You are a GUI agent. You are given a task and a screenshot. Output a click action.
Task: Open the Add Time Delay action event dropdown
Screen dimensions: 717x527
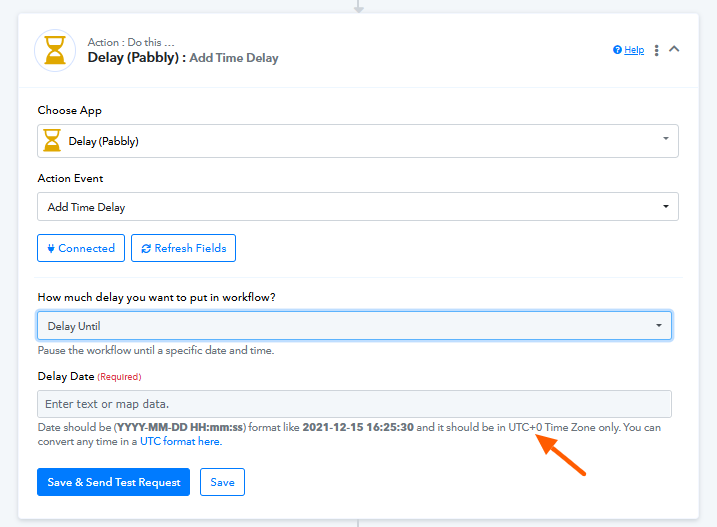point(357,207)
